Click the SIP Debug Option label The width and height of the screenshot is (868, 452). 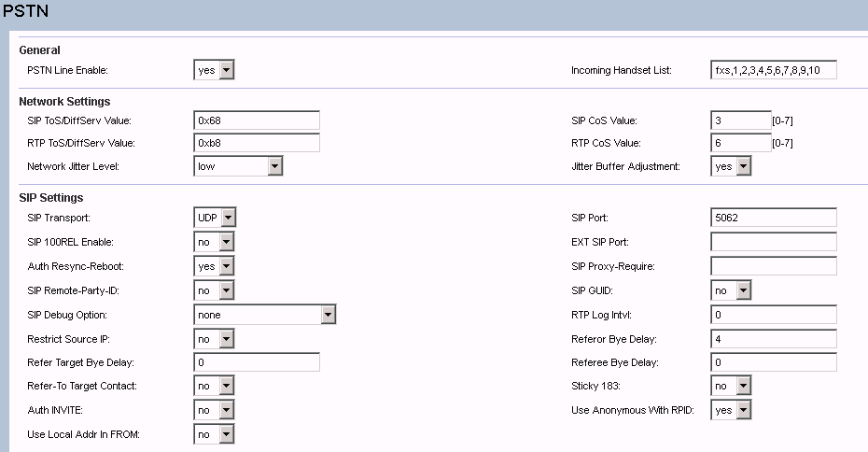67,315
